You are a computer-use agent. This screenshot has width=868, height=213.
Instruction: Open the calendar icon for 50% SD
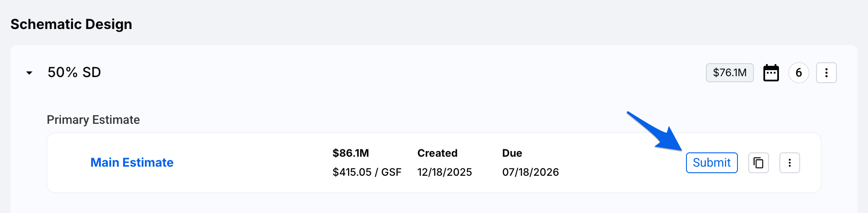(x=771, y=73)
